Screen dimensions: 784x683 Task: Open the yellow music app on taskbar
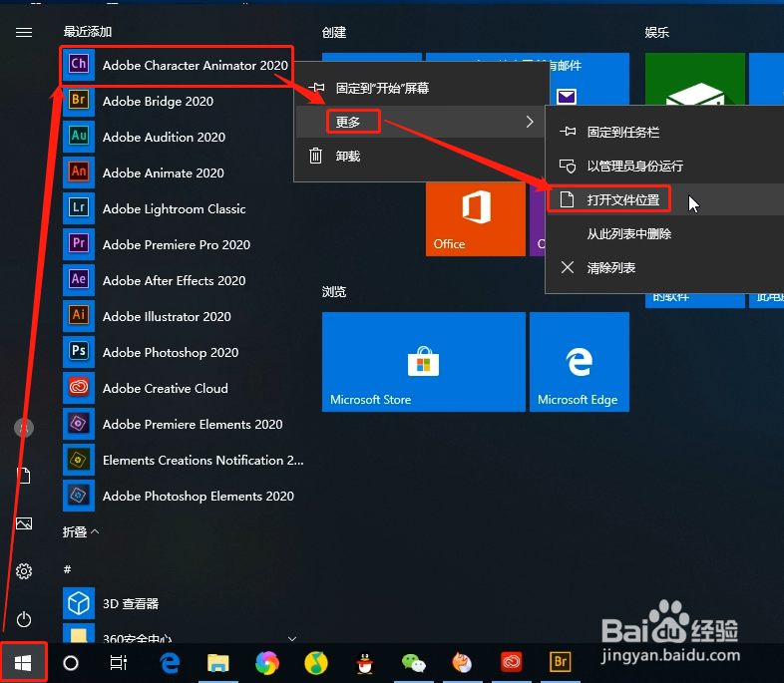click(x=316, y=663)
